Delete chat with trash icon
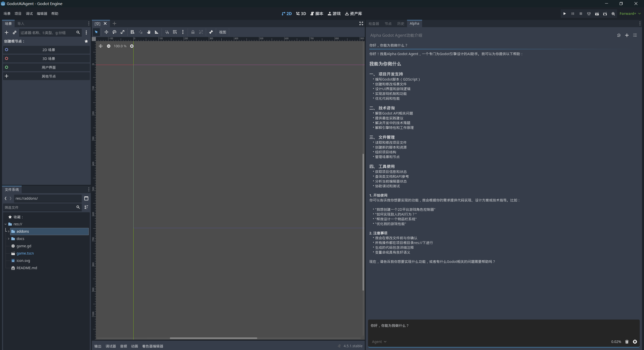Image resolution: width=644 pixels, height=350 pixels. click(627, 342)
